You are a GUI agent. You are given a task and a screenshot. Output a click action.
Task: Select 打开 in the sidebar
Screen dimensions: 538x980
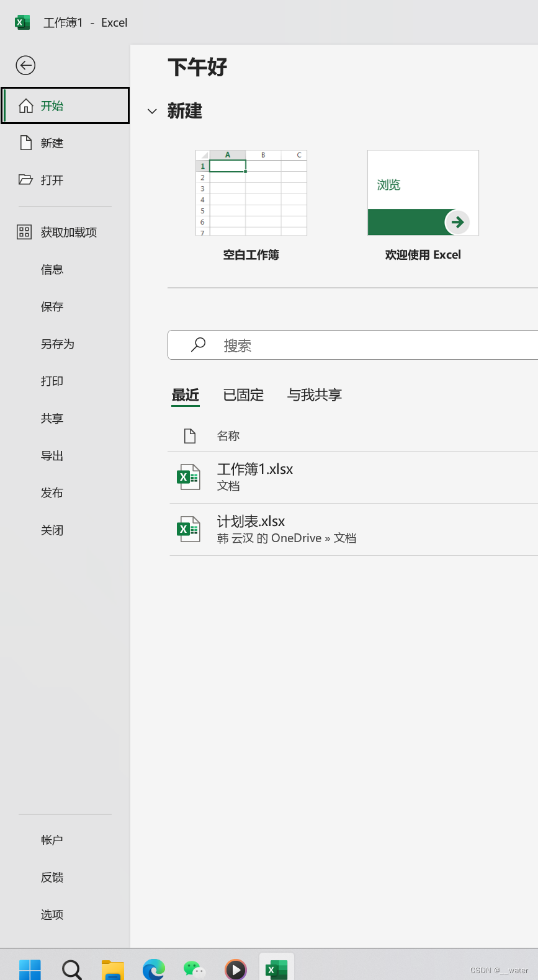click(x=65, y=180)
